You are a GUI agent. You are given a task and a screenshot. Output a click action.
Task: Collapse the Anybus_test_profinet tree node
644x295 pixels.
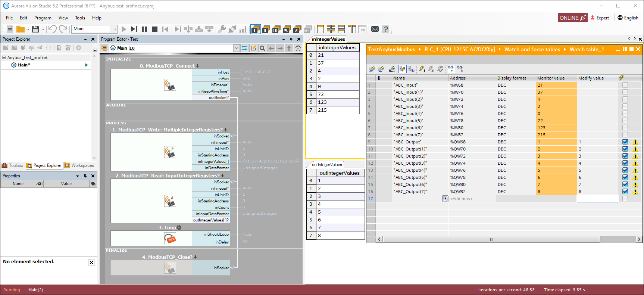[x=4, y=58]
